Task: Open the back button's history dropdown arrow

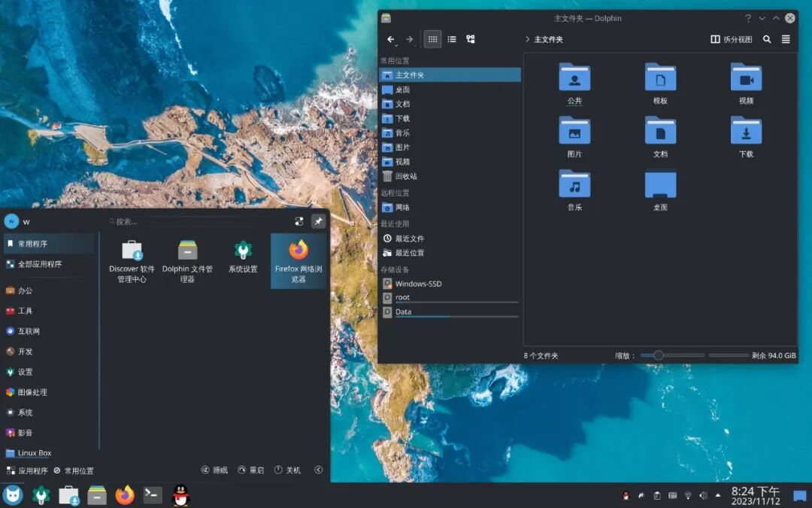Action: pyautogui.click(x=396, y=46)
